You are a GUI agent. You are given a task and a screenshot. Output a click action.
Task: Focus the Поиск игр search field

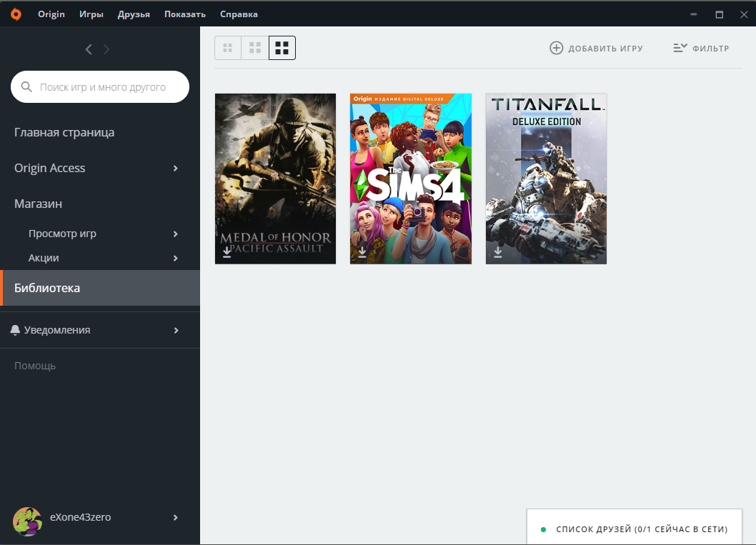tap(100, 86)
